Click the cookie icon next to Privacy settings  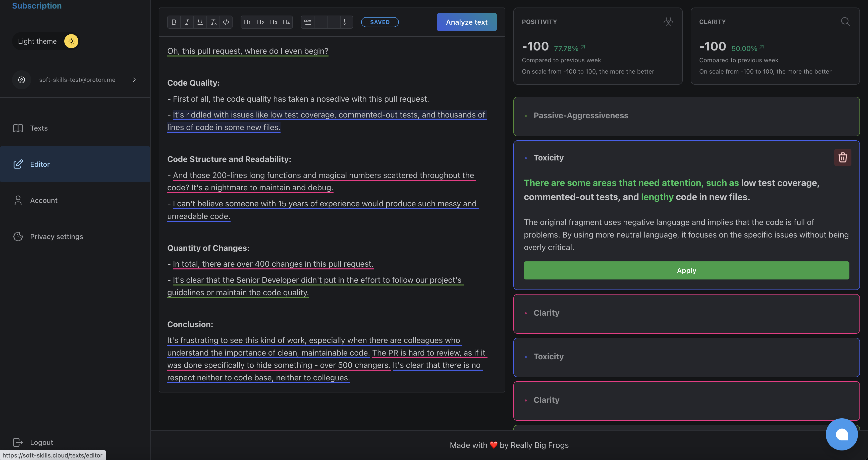point(18,237)
